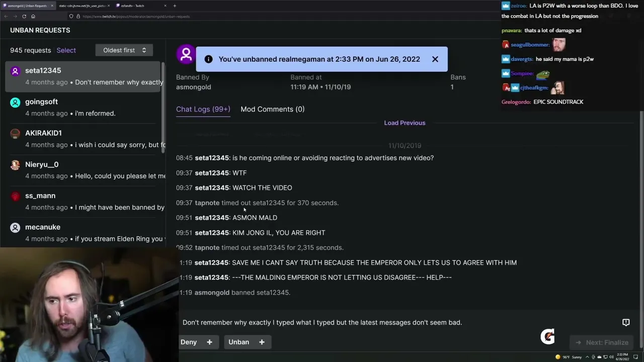The image size is (644, 362).
Task: Click the plus icon beside Unban
Action: (x=262, y=342)
